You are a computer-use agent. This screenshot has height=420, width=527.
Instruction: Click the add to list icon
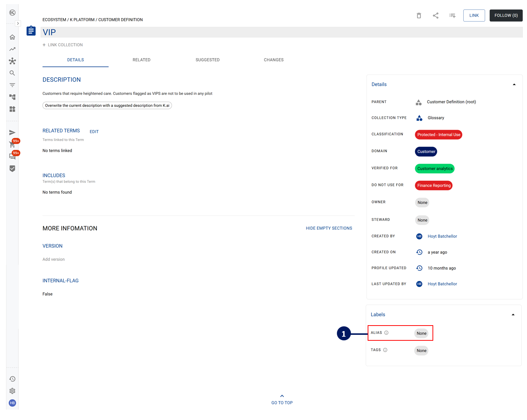click(x=452, y=16)
